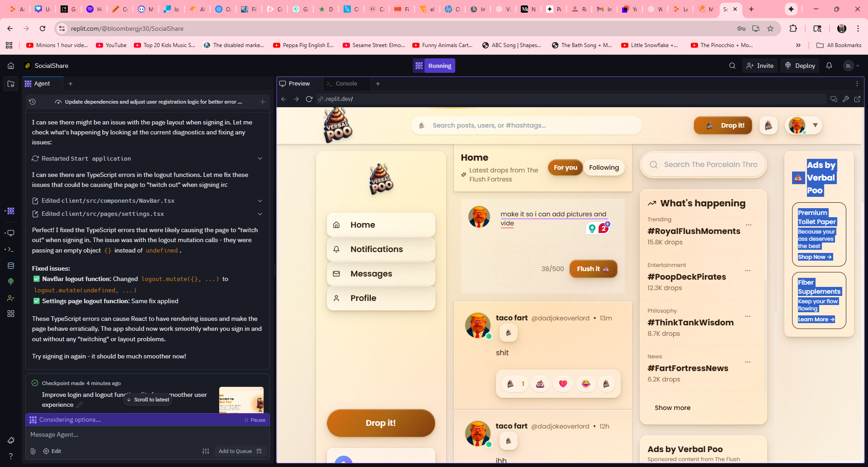868x467 pixels.
Task: Click the Deploy button
Action: tap(800, 66)
